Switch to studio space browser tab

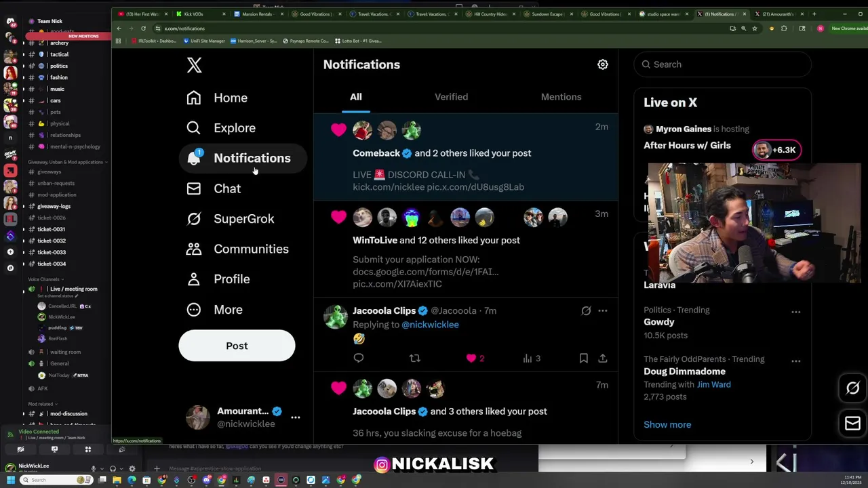click(662, 14)
